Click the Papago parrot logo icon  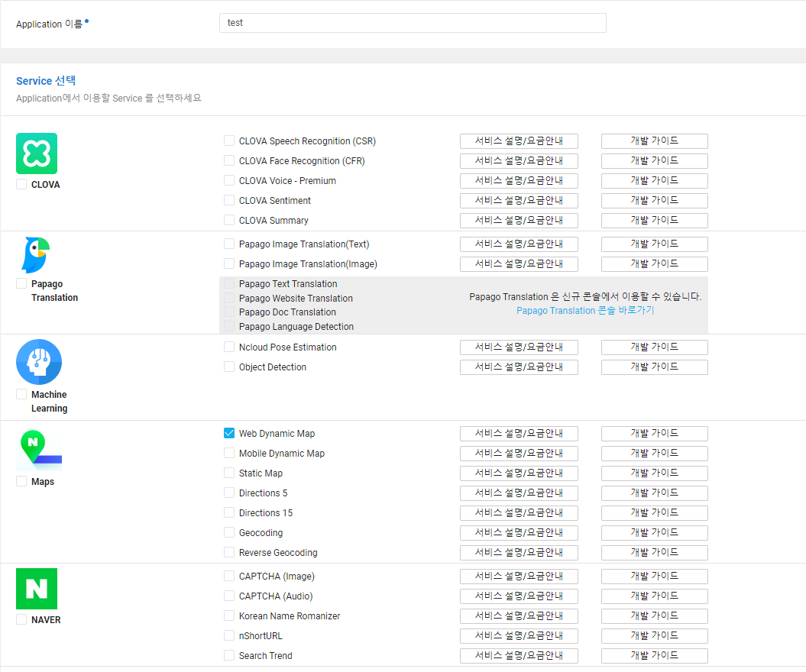coord(35,255)
